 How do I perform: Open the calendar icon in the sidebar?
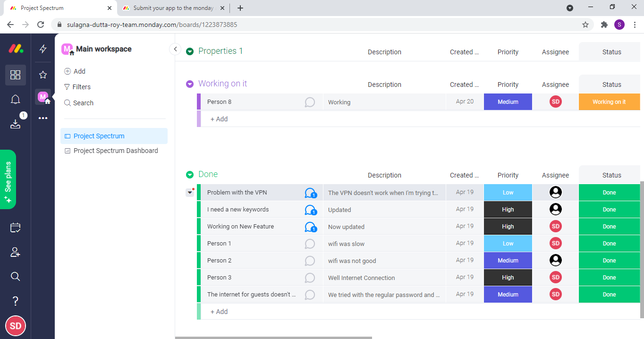click(15, 228)
